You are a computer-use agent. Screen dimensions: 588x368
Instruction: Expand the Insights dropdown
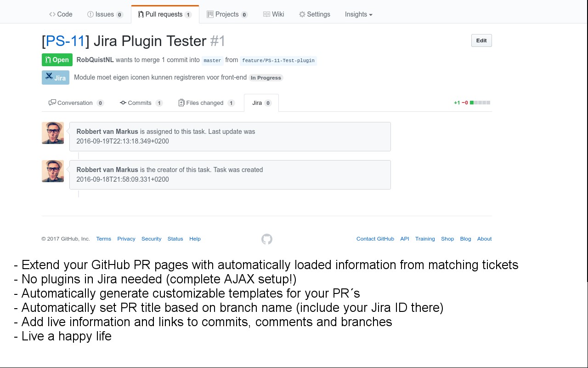coord(358,14)
